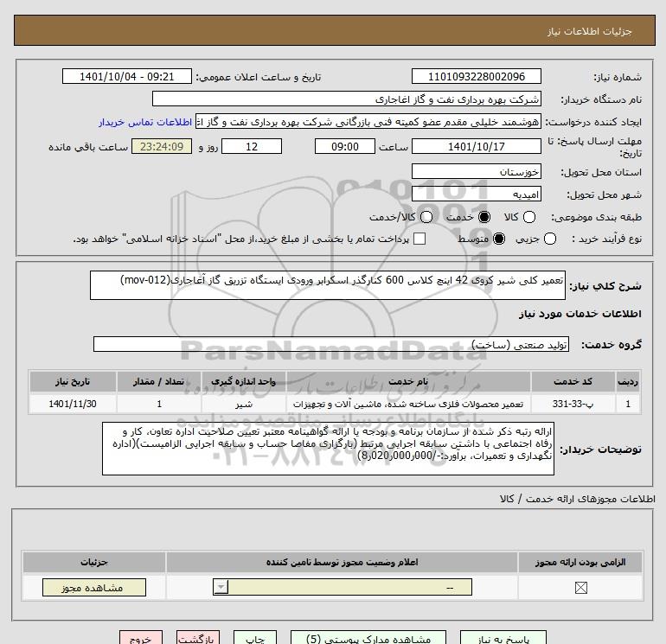The image size is (666, 644).
Task: Click service code پ-33-331 cell
Action: click(573, 404)
